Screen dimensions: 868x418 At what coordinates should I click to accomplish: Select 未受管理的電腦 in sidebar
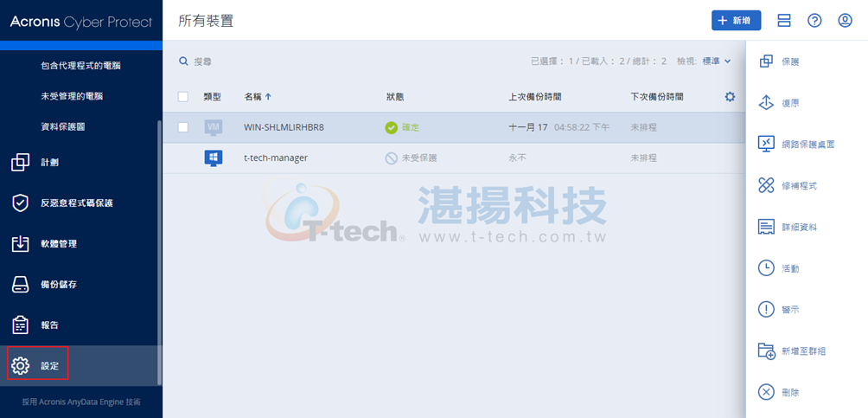coord(72,96)
